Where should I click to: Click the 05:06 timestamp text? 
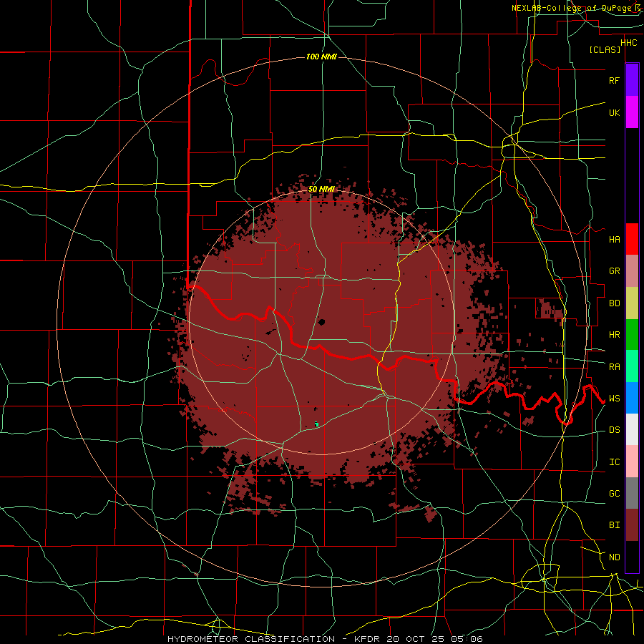[467, 639]
